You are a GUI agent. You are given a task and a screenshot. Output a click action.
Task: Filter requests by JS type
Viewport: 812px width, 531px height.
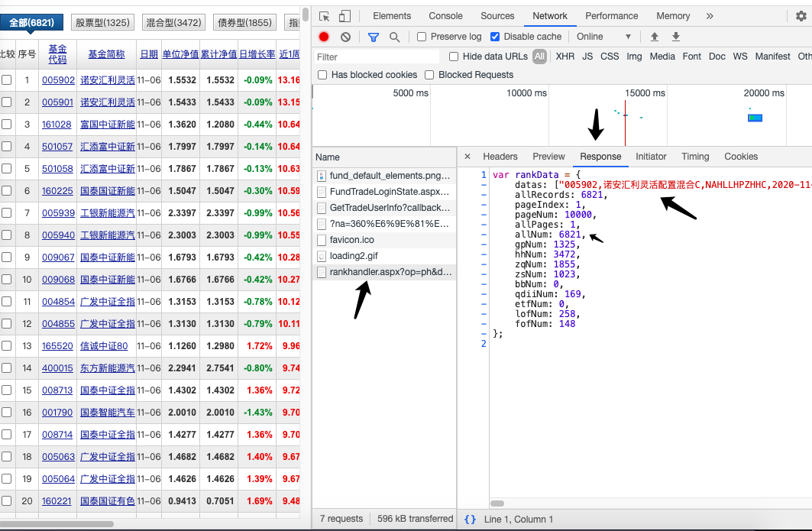pyautogui.click(x=587, y=57)
